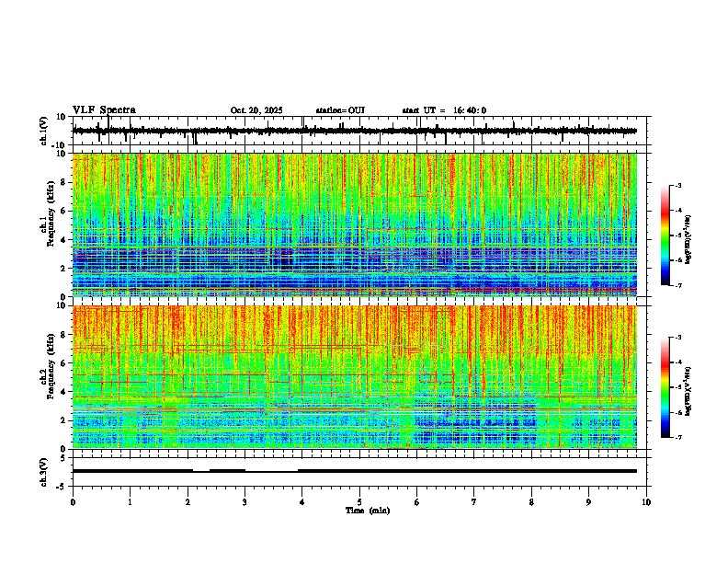This screenshot has height=563, width=728.
Task: Click the "-3" label on ch.1 colorbar
Action: pos(677,185)
